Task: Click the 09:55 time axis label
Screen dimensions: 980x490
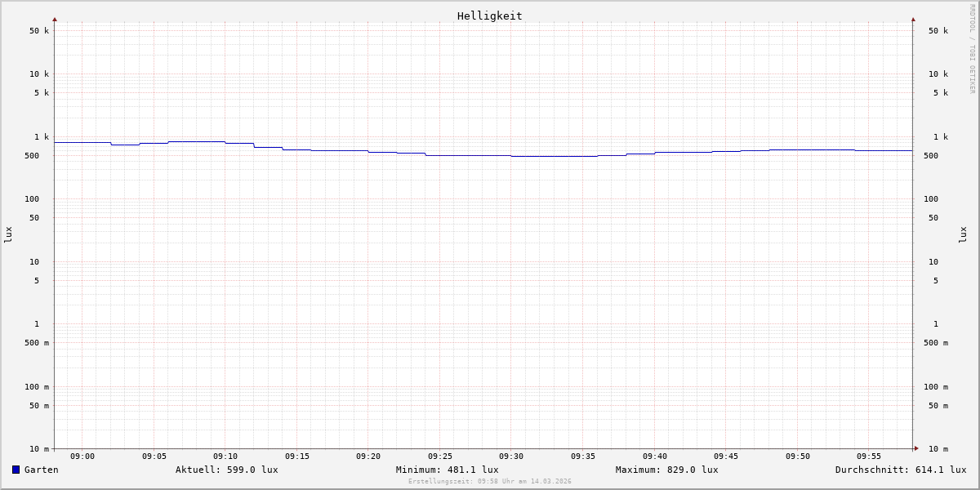Action: click(x=869, y=457)
